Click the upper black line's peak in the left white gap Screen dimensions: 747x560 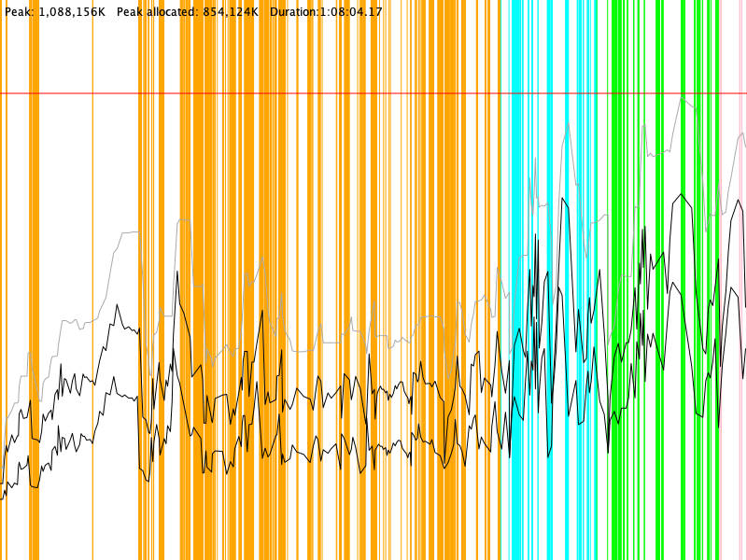117,304
